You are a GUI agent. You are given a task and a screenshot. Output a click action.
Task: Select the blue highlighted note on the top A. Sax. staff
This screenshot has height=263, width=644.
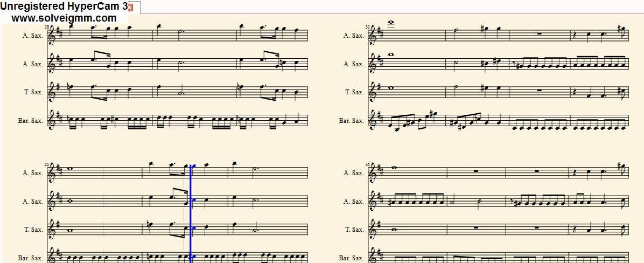point(194,166)
